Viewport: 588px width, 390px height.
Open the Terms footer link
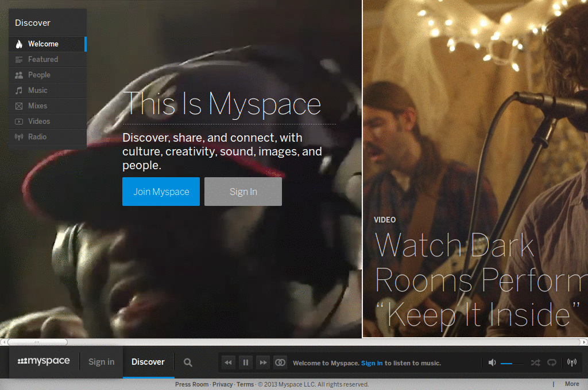[x=245, y=384]
